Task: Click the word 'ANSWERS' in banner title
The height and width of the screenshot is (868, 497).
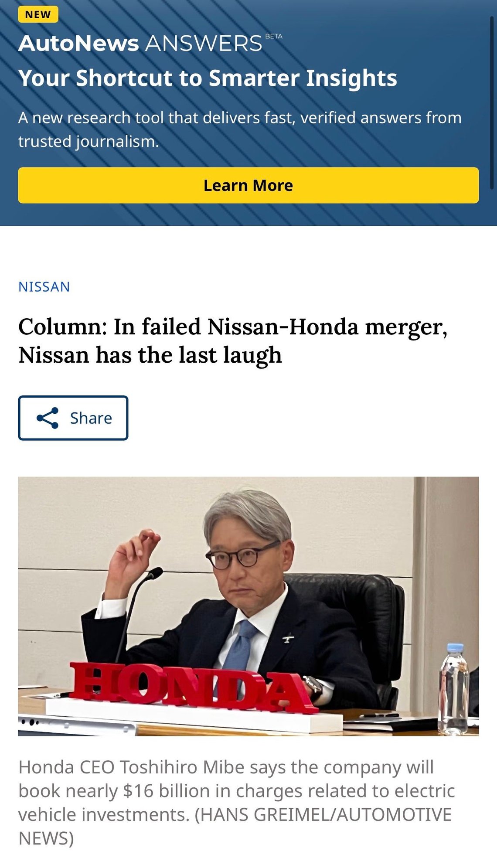Action: (x=204, y=44)
